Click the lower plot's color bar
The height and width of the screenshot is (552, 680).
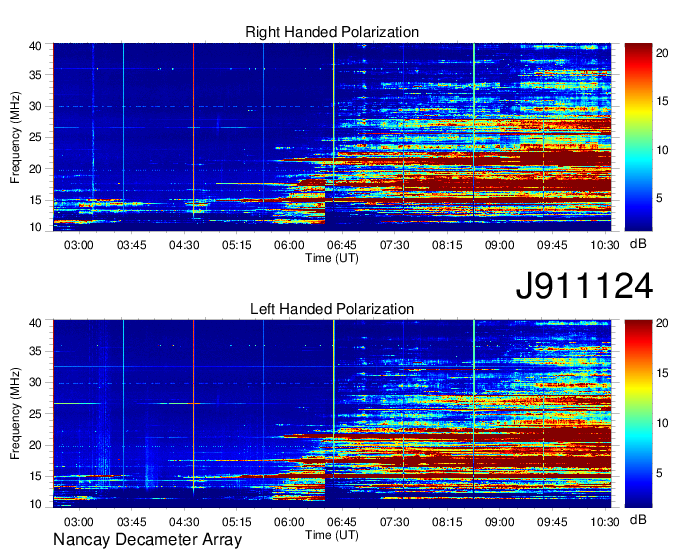638,414
